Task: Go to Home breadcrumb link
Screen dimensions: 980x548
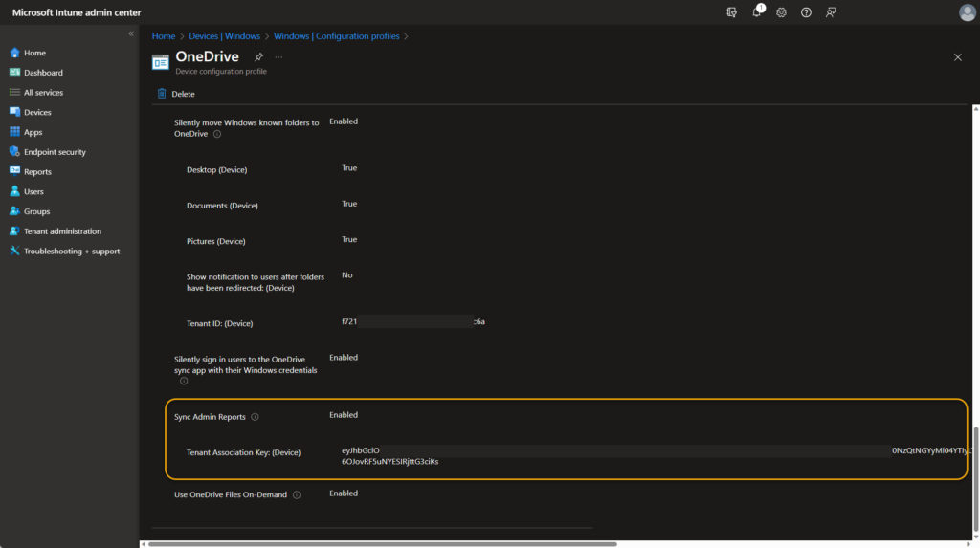Action: tap(163, 36)
